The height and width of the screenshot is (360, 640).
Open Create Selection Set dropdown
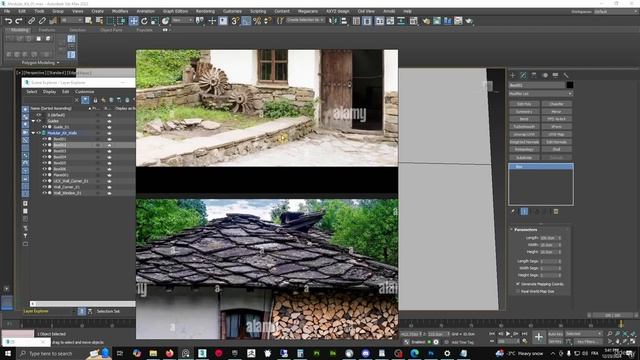coord(305,20)
